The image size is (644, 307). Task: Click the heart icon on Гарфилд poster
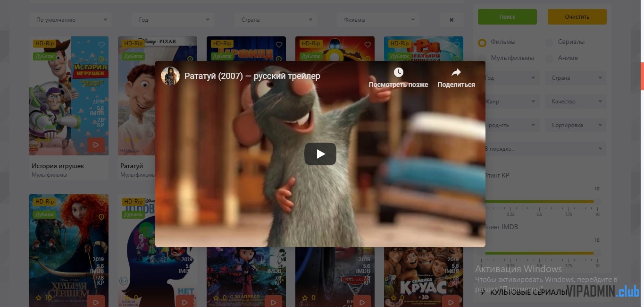279,45
